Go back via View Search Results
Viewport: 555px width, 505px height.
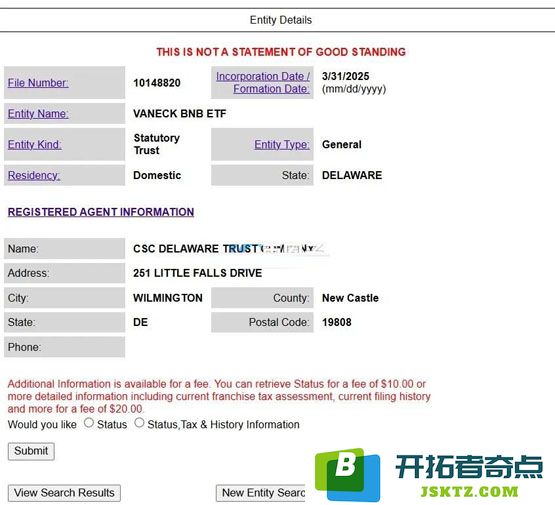(x=64, y=493)
